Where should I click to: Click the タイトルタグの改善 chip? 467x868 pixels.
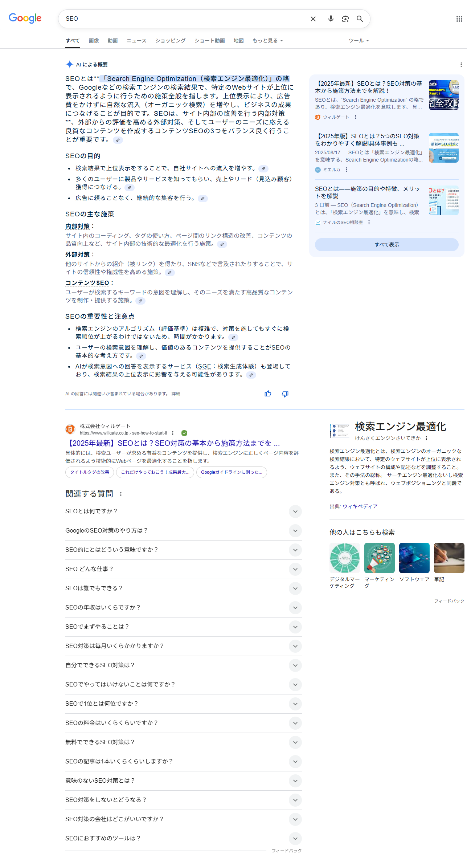pyautogui.click(x=90, y=472)
